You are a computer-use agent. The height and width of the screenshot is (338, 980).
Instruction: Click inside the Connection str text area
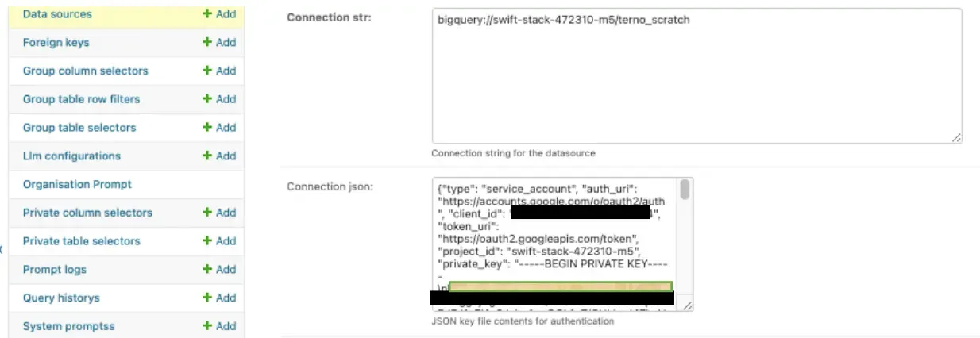tap(696, 79)
